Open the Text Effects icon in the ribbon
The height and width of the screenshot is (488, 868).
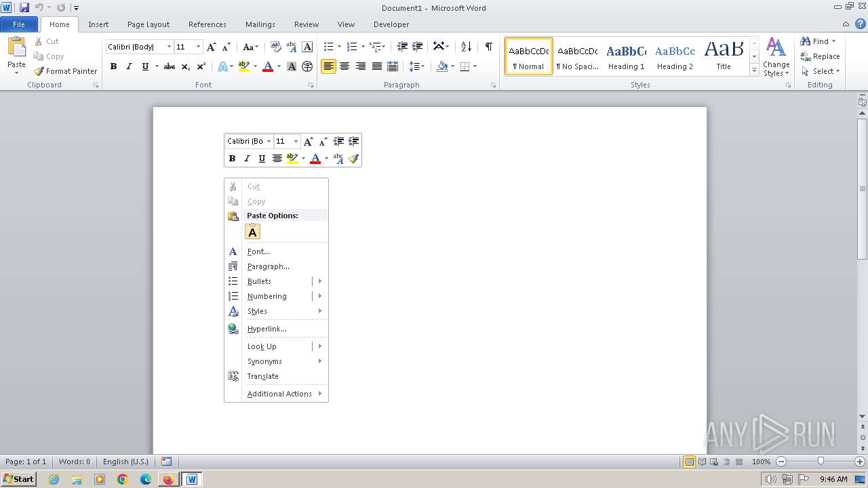click(222, 66)
